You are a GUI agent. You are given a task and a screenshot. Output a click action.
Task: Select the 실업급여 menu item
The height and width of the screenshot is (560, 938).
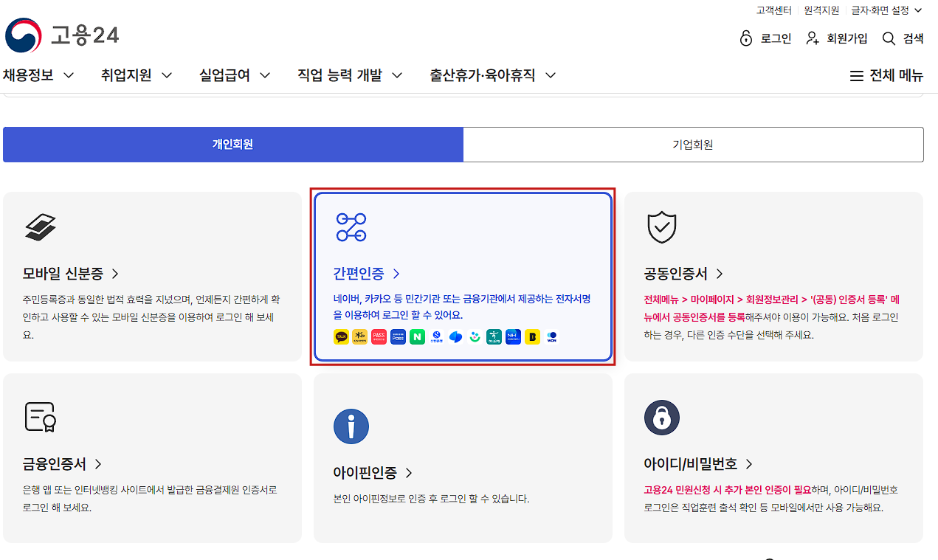tap(225, 75)
